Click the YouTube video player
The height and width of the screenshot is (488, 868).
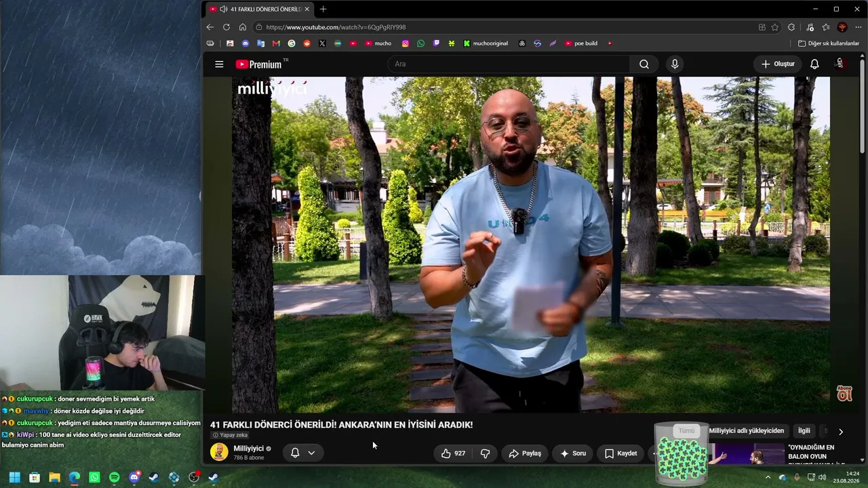[531, 244]
